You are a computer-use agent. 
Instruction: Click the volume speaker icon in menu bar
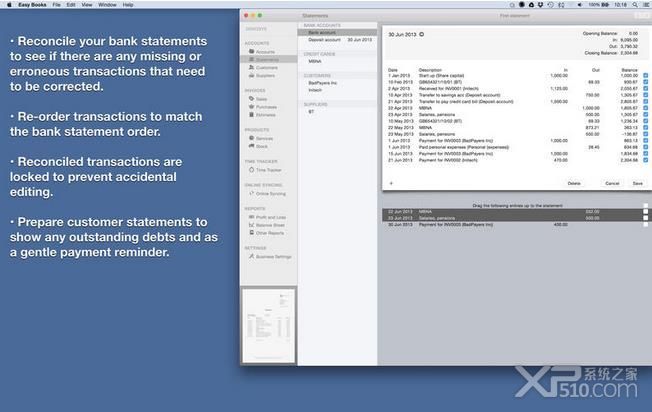580,5
